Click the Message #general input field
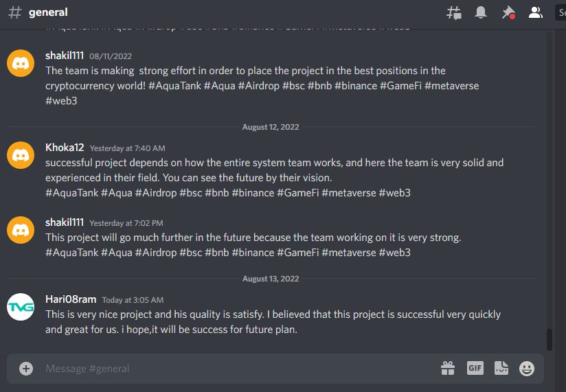Screen dimensions: 566x392 [x=238, y=369]
